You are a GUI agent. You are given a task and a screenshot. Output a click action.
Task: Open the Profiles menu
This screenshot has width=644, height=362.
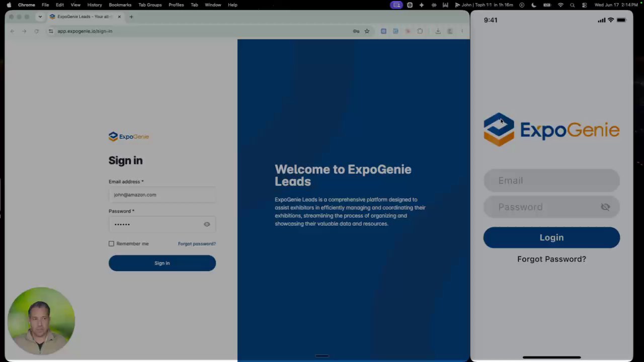176,5
